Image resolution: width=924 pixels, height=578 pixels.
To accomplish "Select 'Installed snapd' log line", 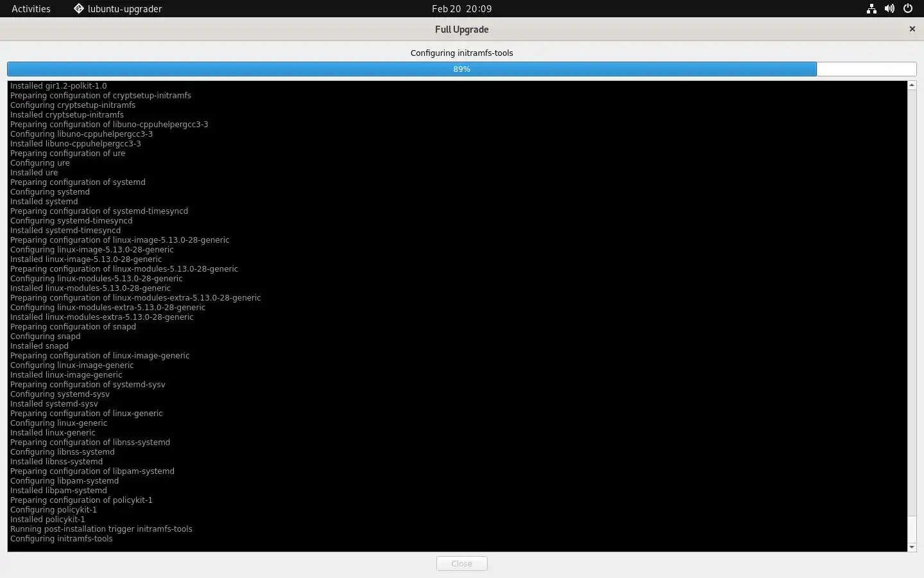I will pos(39,346).
